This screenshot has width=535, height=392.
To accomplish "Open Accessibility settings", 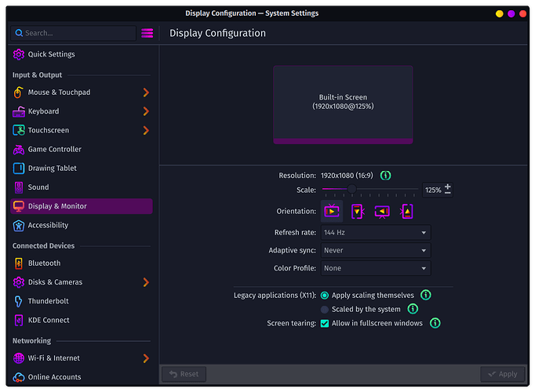I will (x=82, y=225).
